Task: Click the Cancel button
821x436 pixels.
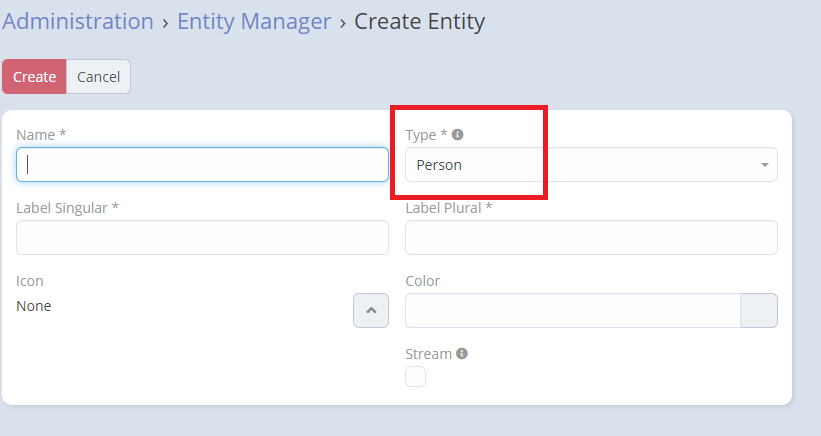Action: [x=98, y=76]
